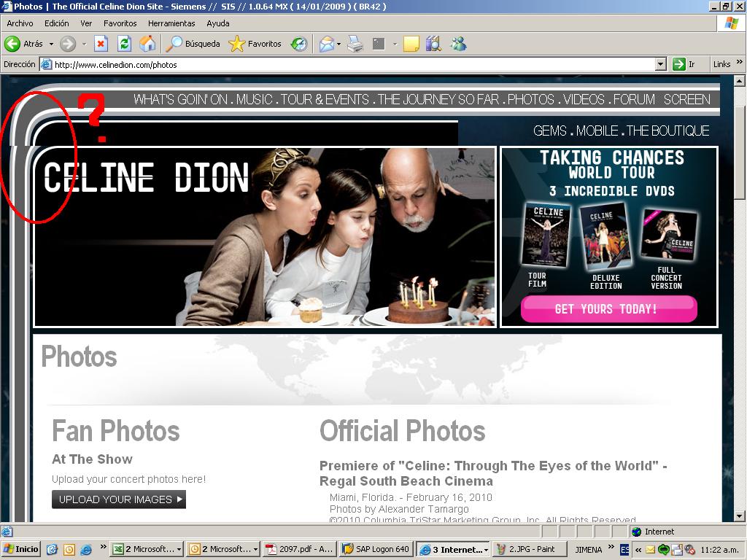Launch Internet Explorer from quick launch
This screenshot has height=560, width=747.
click(x=86, y=550)
